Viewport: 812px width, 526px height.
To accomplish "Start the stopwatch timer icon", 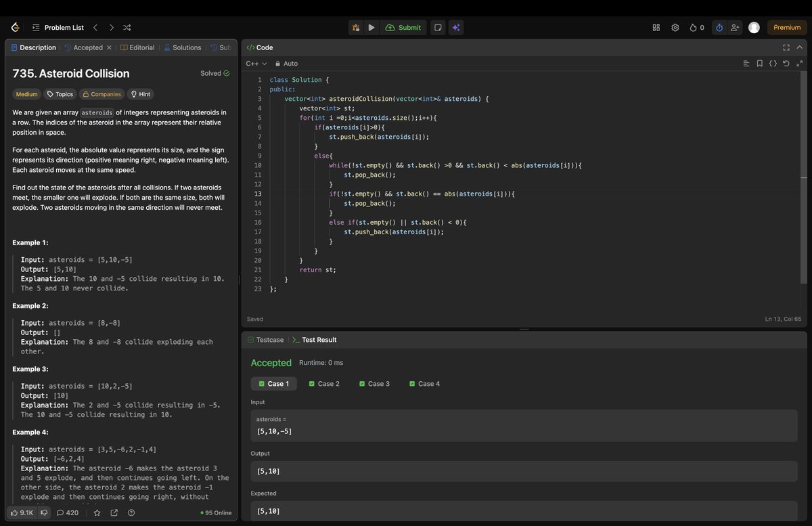I will 719,27.
